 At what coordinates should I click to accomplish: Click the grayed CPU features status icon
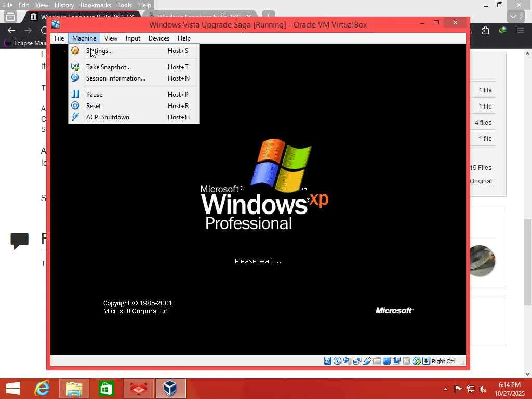(406, 361)
